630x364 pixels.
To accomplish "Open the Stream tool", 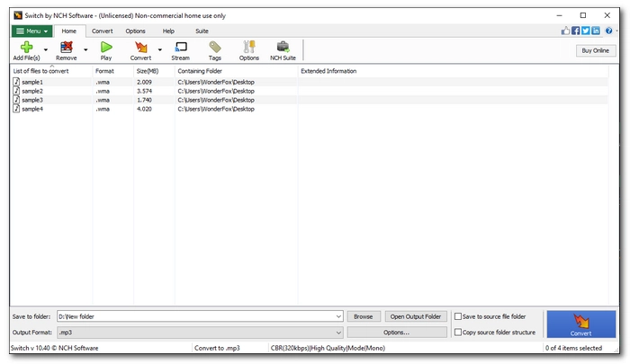I will (x=180, y=47).
